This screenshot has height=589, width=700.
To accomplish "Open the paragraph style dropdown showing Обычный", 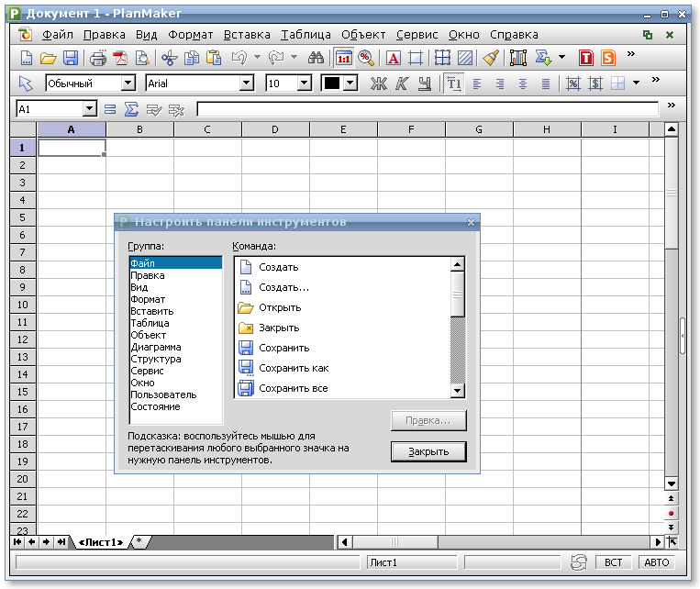I will (x=128, y=83).
